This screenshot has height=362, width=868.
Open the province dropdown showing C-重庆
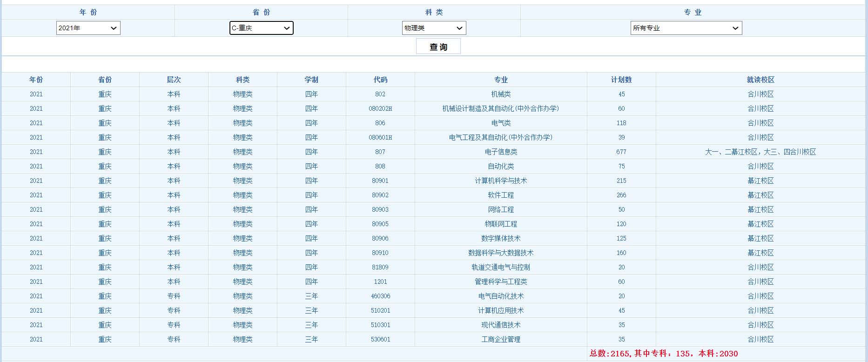pyautogui.click(x=261, y=28)
